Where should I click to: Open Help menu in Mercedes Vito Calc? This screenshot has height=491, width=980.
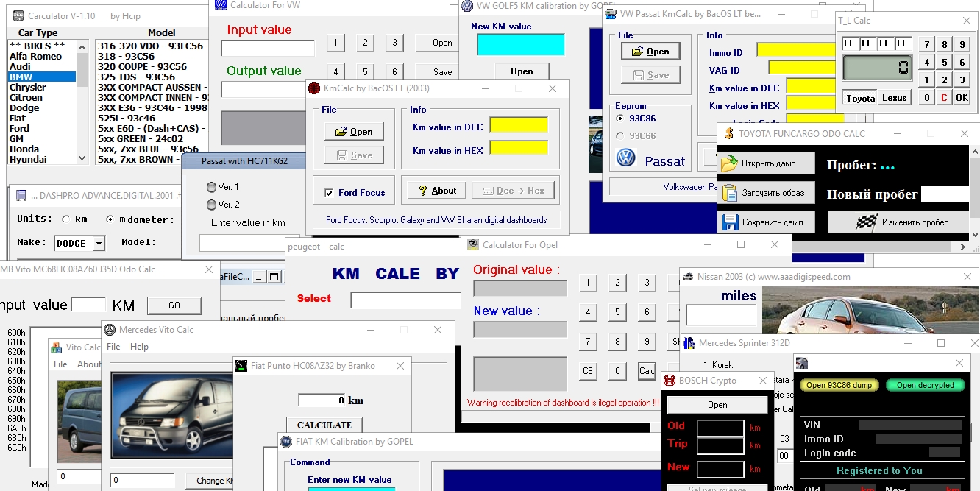(x=139, y=347)
